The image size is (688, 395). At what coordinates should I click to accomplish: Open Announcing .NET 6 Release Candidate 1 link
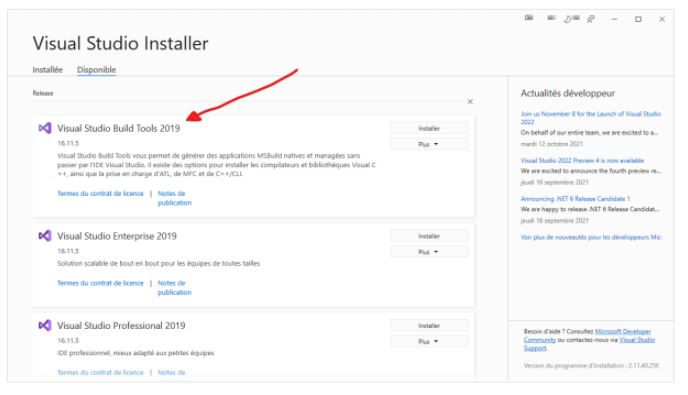click(x=575, y=199)
